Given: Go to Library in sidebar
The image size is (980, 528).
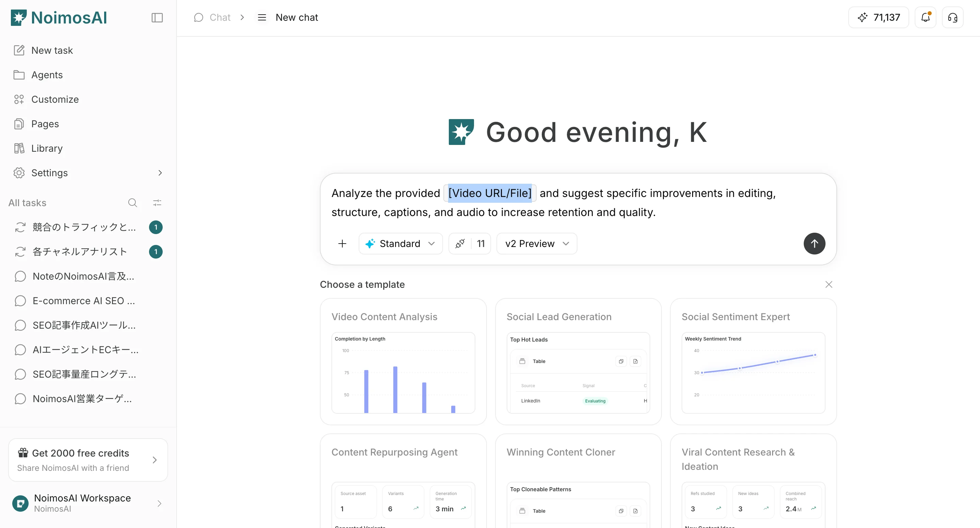Looking at the screenshot, I should pyautogui.click(x=88, y=148).
